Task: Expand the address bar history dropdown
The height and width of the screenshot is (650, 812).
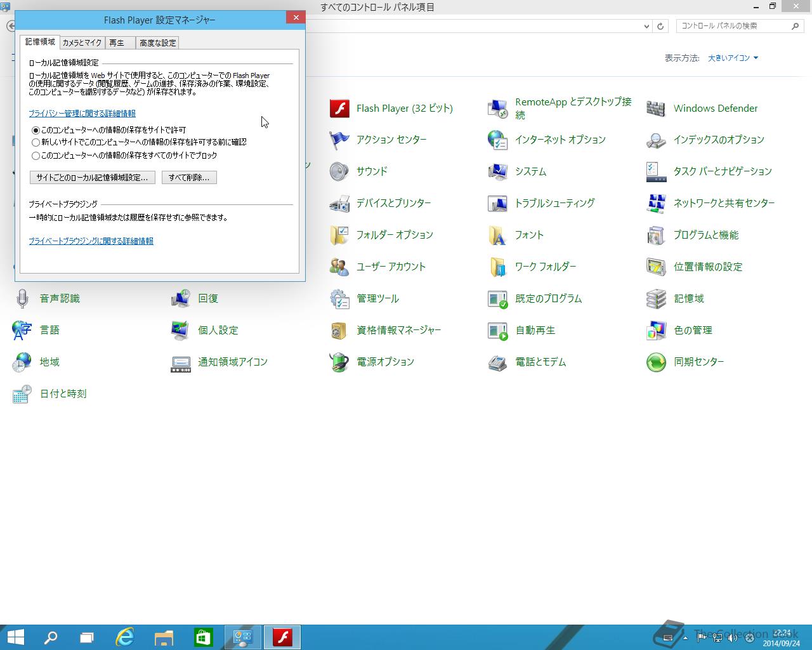Action: pyautogui.click(x=646, y=26)
